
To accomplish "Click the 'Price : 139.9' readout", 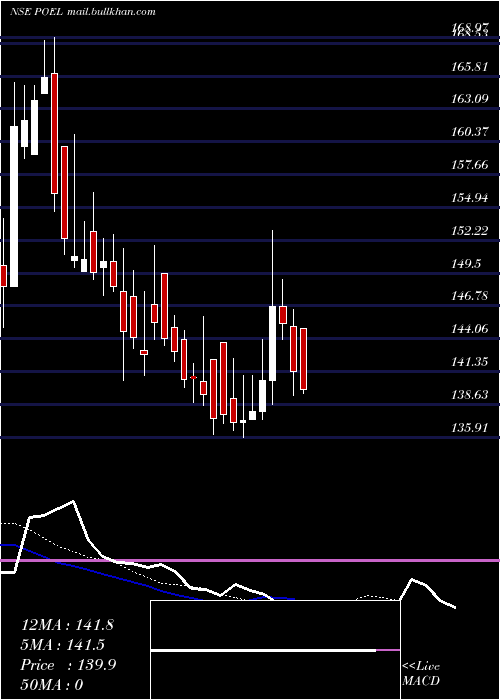I will (68, 665).
